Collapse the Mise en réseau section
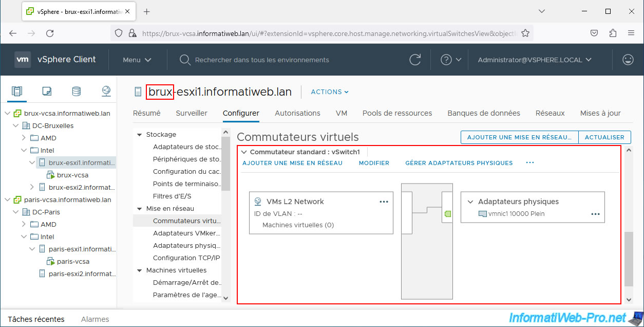The width and height of the screenshot is (644, 327). (139, 209)
